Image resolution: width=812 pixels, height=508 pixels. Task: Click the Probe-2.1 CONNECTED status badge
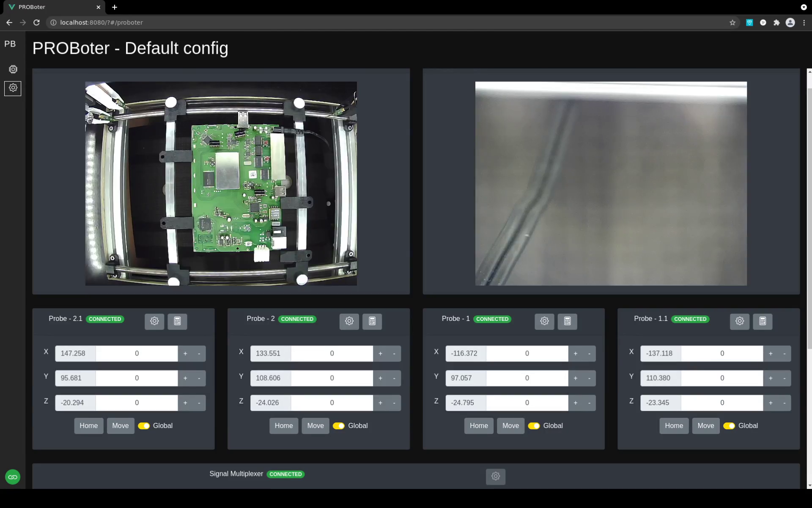click(104, 318)
